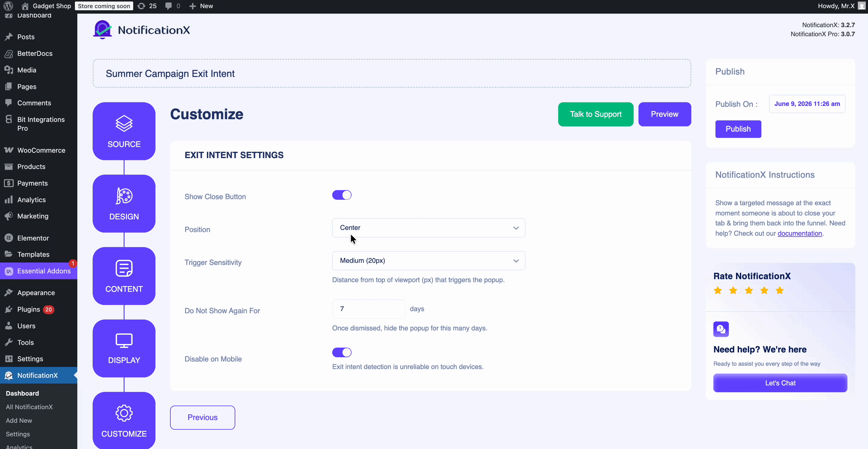The image size is (868, 449).
Task: Click the Do Not Show Again days field
Action: [x=369, y=309]
